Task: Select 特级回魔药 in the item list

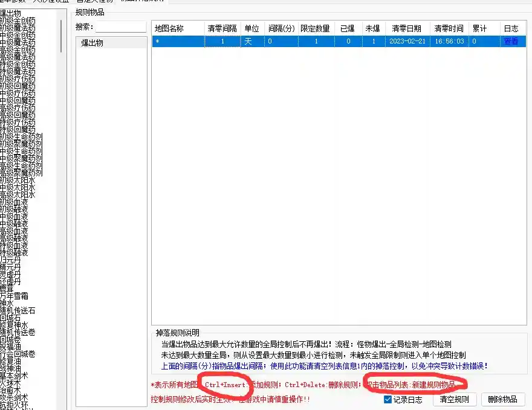Action: 18,129
